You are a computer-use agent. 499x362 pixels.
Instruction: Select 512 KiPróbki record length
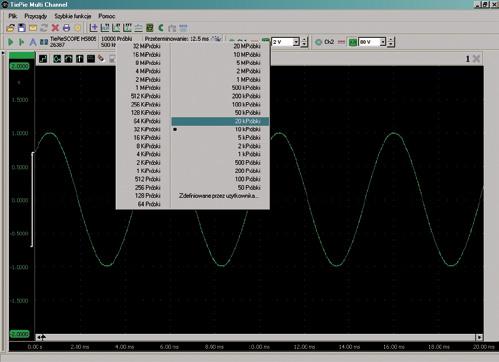pyautogui.click(x=143, y=96)
